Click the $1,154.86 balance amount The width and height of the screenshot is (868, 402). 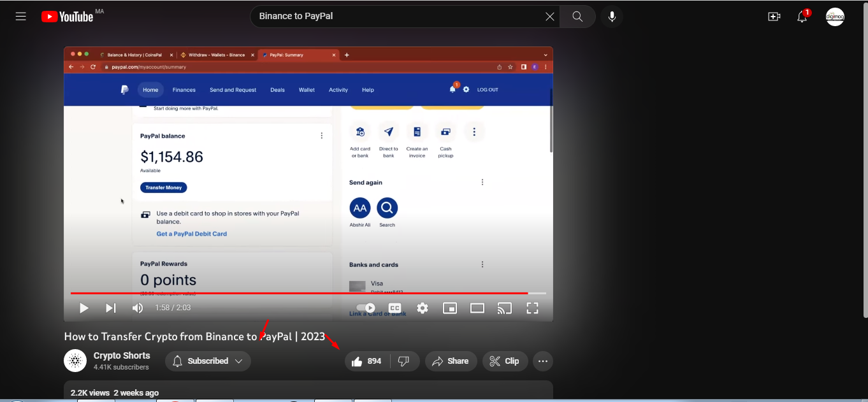tap(171, 157)
